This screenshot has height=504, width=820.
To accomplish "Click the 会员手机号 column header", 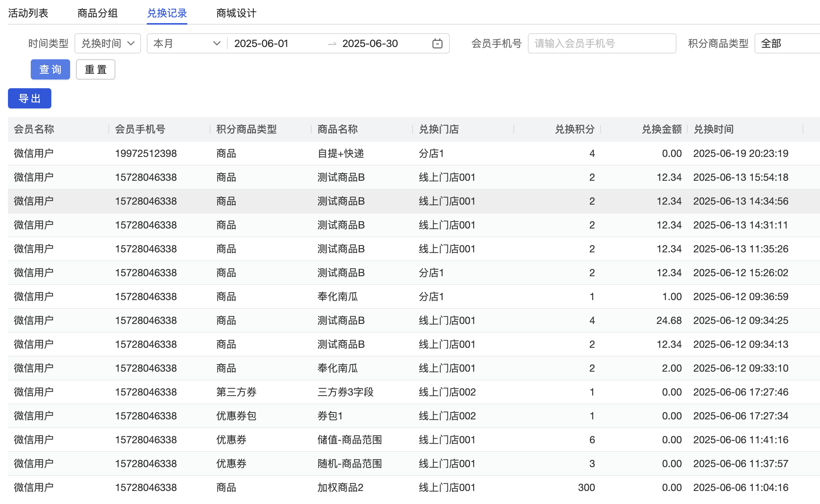I will [140, 129].
